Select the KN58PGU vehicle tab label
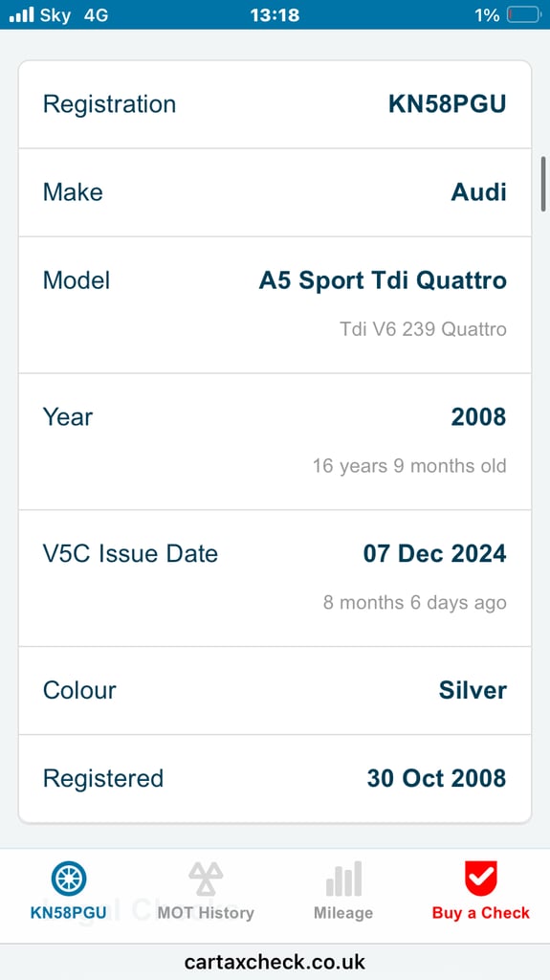The height and width of the screenshot is (980, 550). pos(69,912)
